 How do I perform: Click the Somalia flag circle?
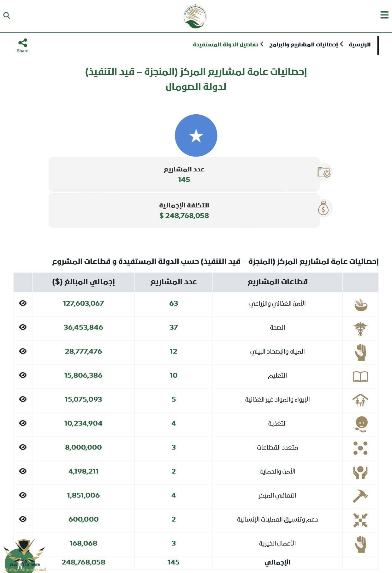(x=196, y=135)
